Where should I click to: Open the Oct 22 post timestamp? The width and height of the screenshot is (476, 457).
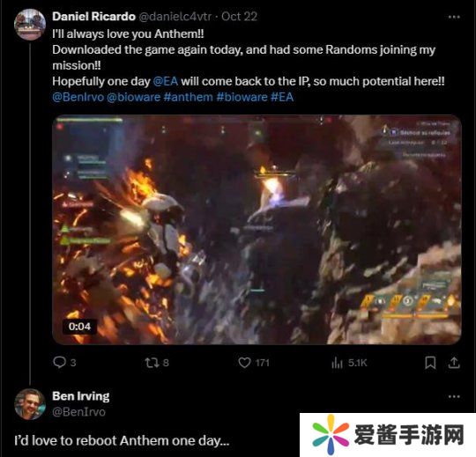pos(239,17)
